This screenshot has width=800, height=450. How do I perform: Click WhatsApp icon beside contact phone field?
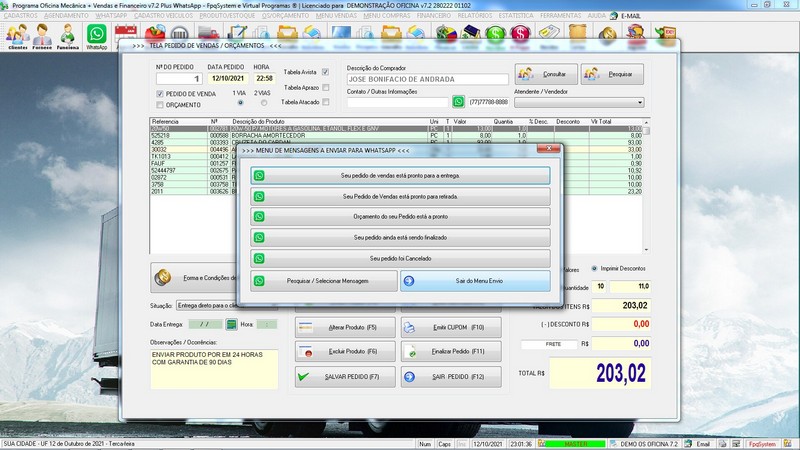pyautogui.click(x=459, y=102)
